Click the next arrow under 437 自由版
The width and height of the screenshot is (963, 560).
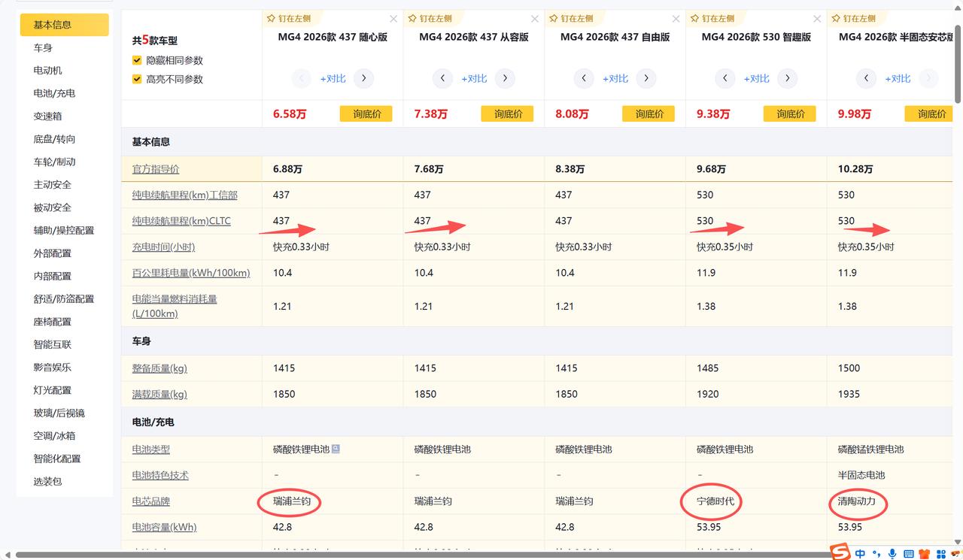tap(646, 78)
